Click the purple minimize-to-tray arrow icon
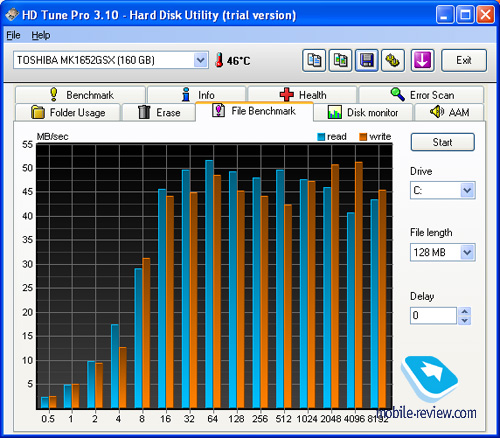This screenshot has width=500, height=438. coord(422,60)
